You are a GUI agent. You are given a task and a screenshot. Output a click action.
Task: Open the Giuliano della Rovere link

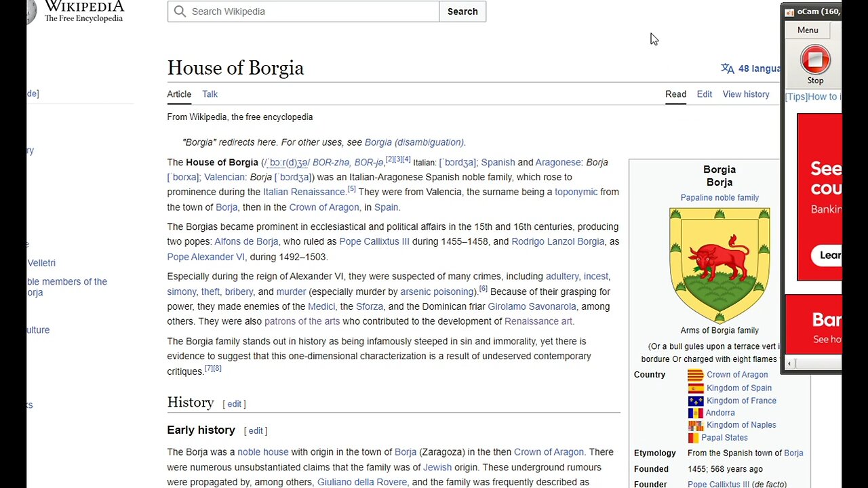click(x=362, y=482)
